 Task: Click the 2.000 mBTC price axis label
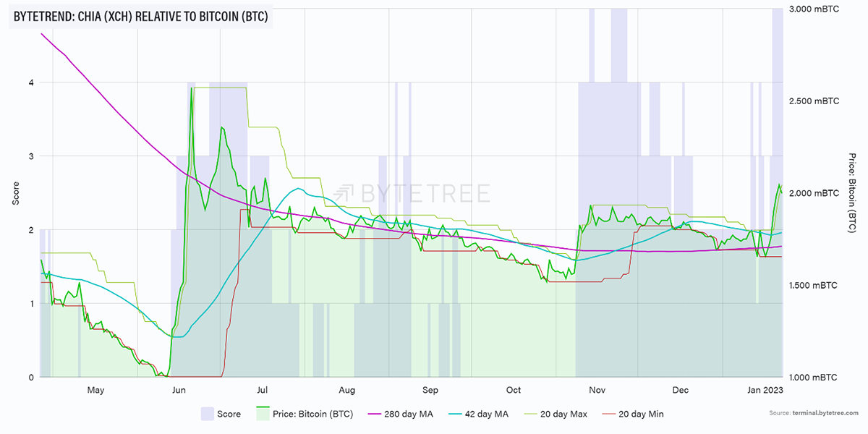click(815, 193)
